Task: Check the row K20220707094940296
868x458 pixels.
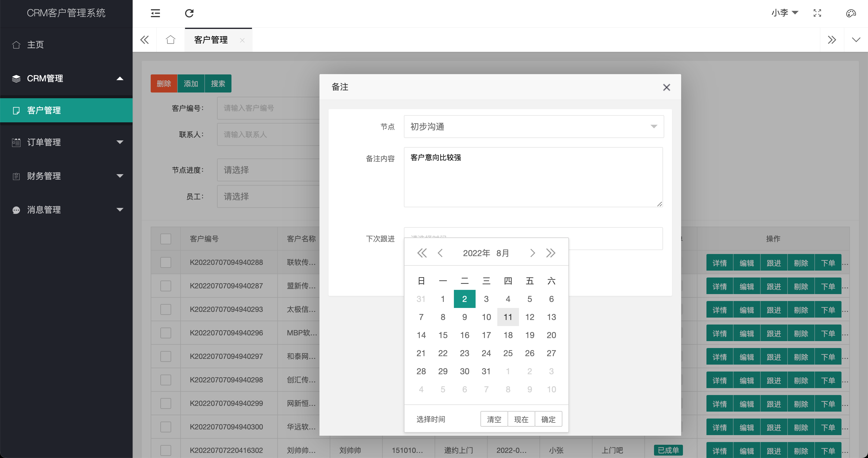Action: [x=165, y=333]
